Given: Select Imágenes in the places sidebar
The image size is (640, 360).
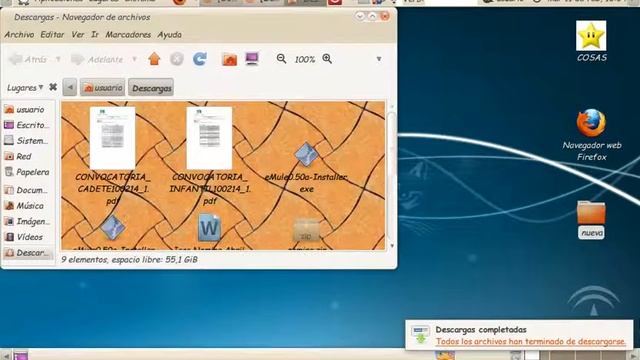Looking at the screenshot, I should [x=28, y=221].
